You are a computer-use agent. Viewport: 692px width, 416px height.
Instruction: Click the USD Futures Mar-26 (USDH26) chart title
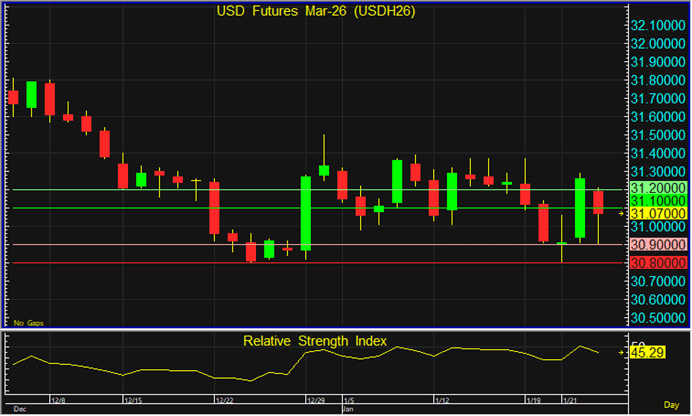(x=314, y=12)
